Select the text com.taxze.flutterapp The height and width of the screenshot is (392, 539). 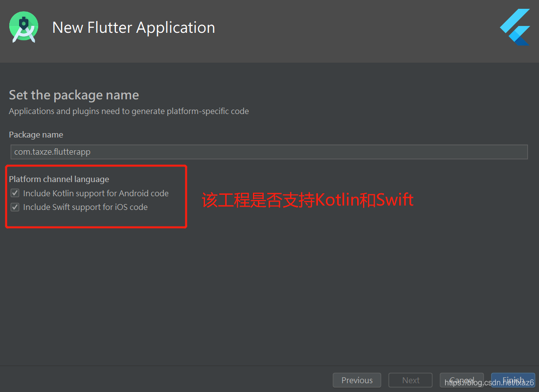[52, 152]
